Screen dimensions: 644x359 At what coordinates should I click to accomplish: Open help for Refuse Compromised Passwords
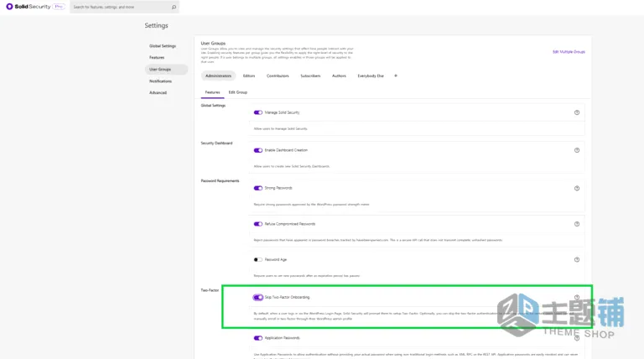pyautogui.click(x=577, y=224)
